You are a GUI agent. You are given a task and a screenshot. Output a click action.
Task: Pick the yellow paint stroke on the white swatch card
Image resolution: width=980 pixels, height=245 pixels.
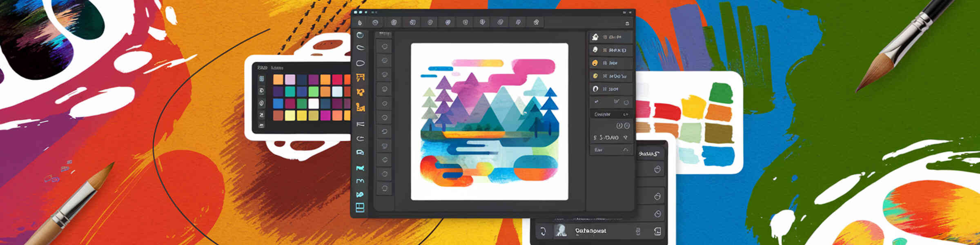tap(693, 107)
